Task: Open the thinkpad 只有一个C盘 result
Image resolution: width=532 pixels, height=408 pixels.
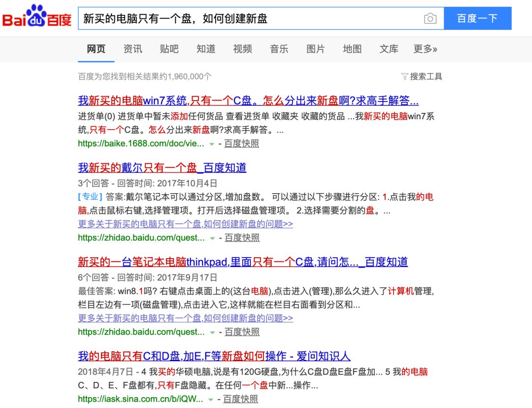Action: click(243, 262)
